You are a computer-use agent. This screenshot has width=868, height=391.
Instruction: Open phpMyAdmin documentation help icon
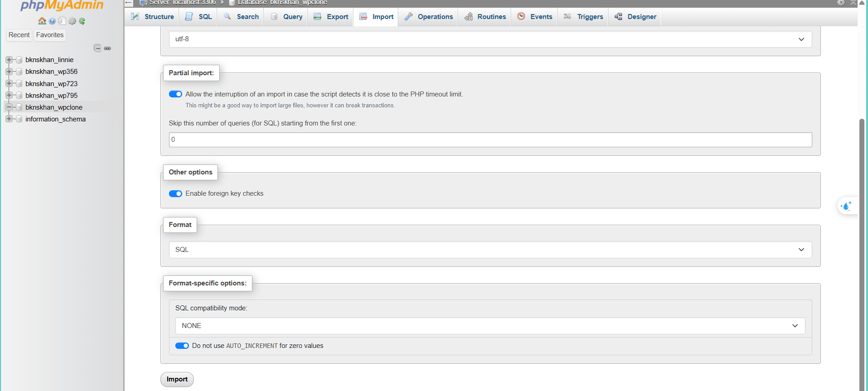(x=52, y=21)
